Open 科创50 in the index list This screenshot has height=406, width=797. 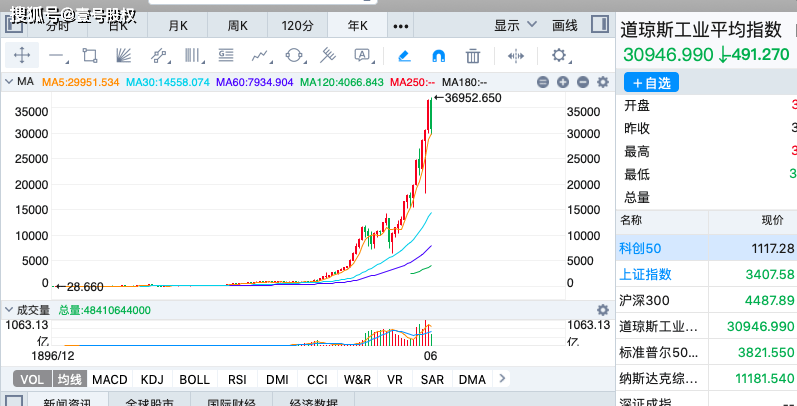click(x=706, y=248)
